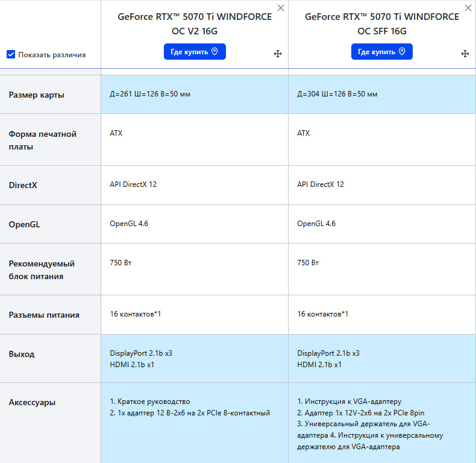Toggle the "Показать различия" checkbox

pyautogui.click(x=11, y=54)
